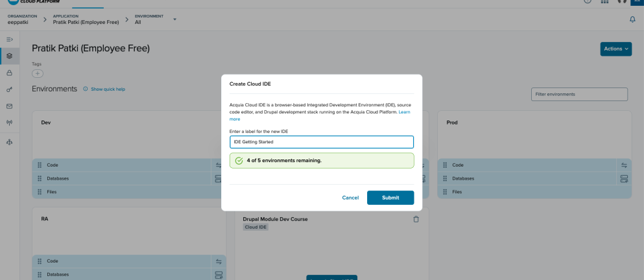The width and height of the screenshot is (644, 280).
Task: Click drag handle of Prod Files row
Action: coord(445,192)
